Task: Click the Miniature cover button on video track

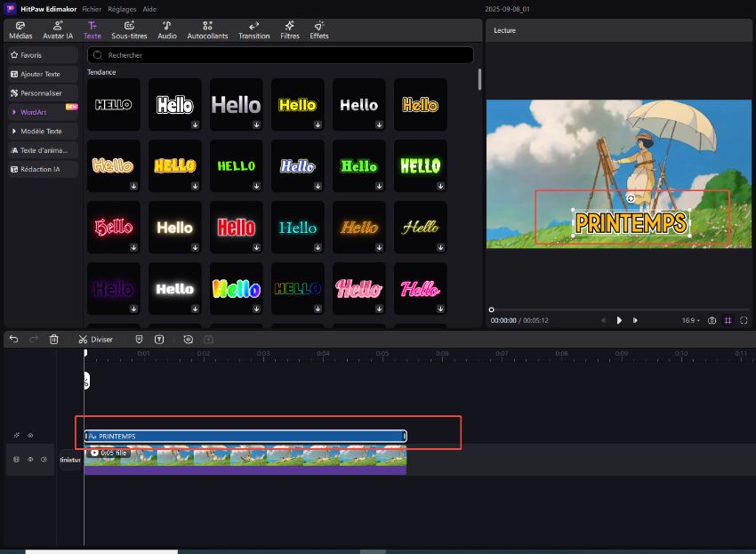Action: click(x=70, y=460)
